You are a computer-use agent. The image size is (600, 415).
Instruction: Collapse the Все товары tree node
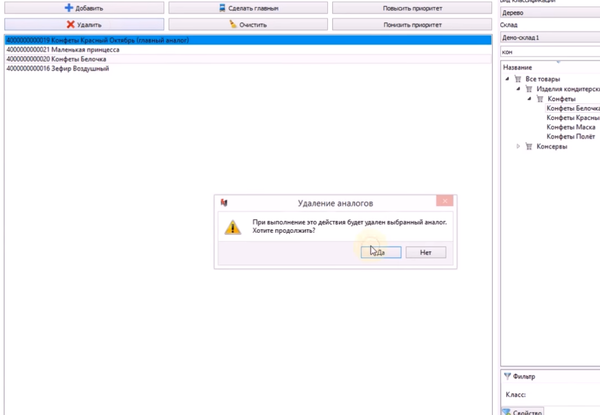coord(507,79)
